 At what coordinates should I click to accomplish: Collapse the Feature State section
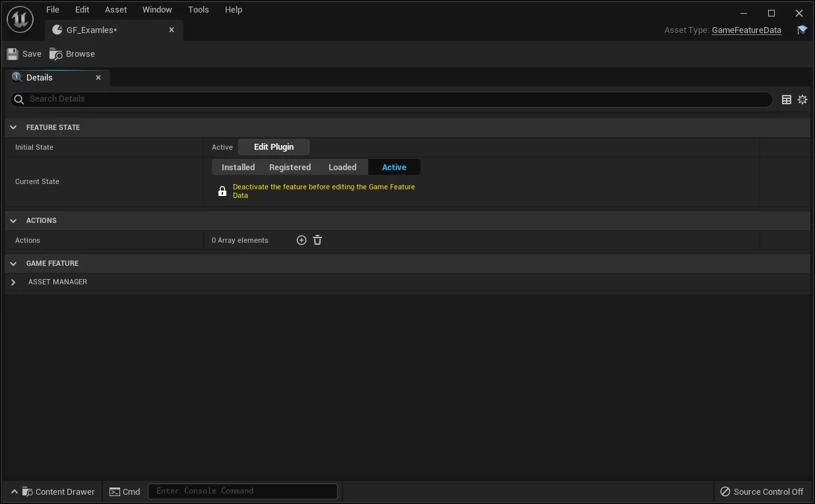13,127
